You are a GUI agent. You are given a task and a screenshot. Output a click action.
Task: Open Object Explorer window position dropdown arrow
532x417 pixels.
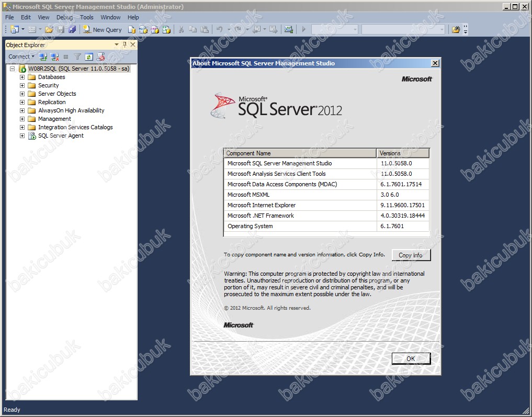coord(116,44)
